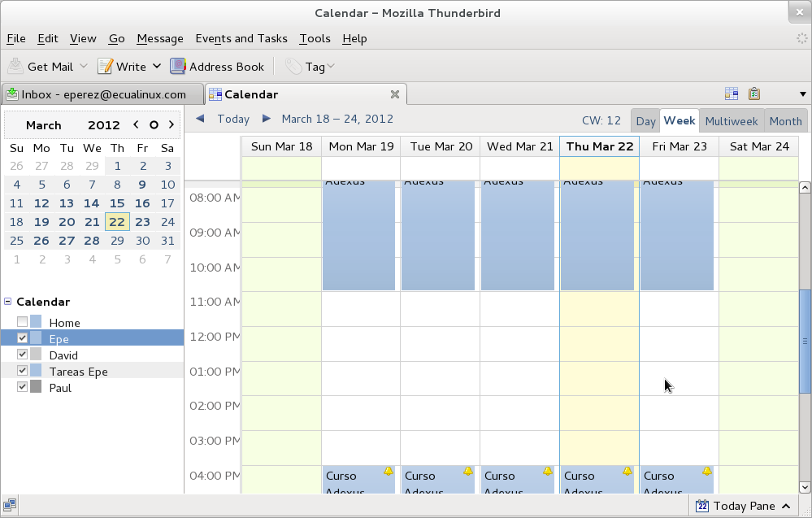The width and height of the screenshot is (812, 518).
Task: Go to previous week arrow
Action: click(200, 119)
